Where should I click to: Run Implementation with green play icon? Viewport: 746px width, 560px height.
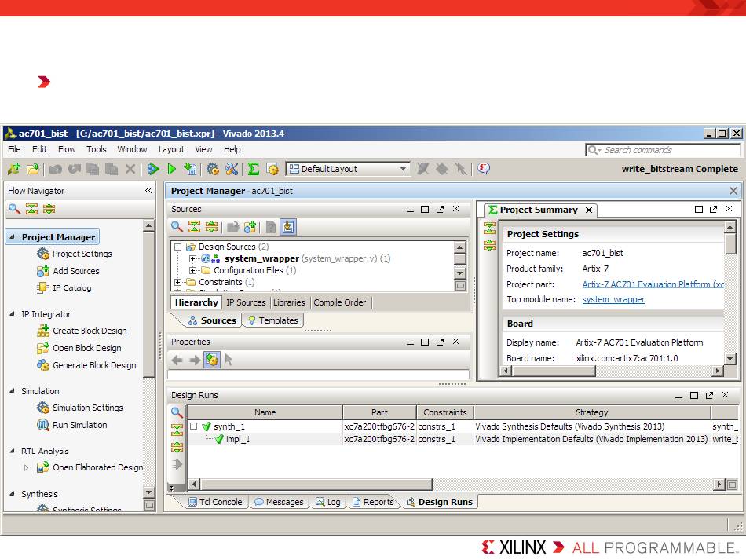click(x=172, y=168)
